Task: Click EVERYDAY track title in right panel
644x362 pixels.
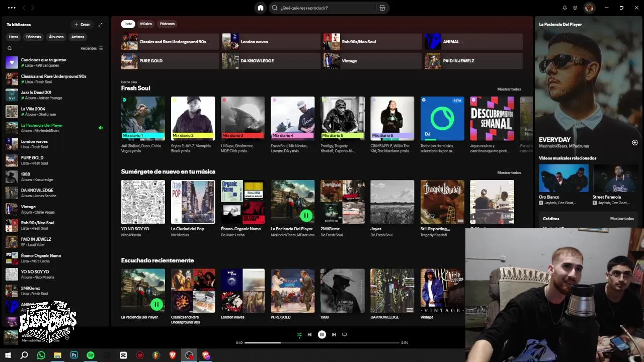Action: [554, 140]
